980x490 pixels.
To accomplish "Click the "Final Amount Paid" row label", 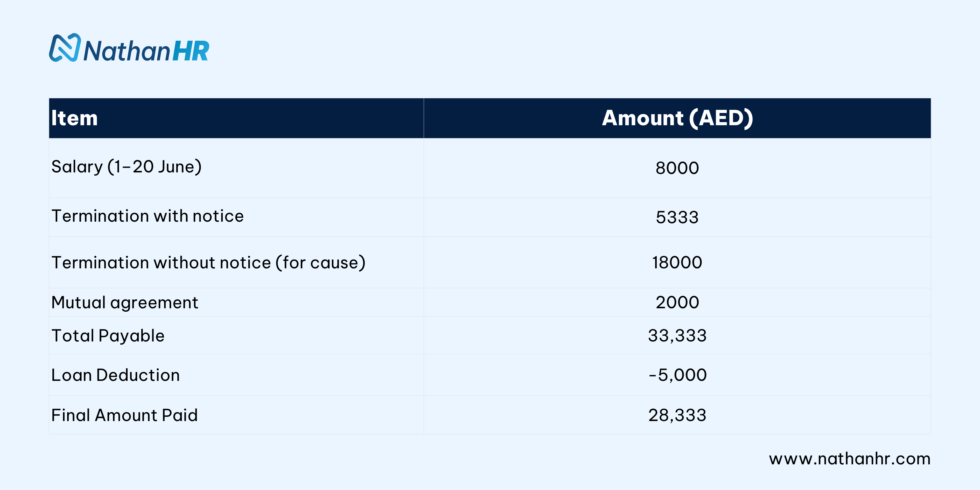I will pos(124,415).
